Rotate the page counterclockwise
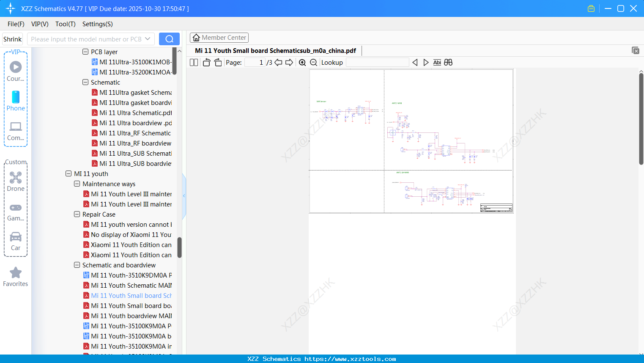Viewport: 644px width, 363px height. pos(207,63)
